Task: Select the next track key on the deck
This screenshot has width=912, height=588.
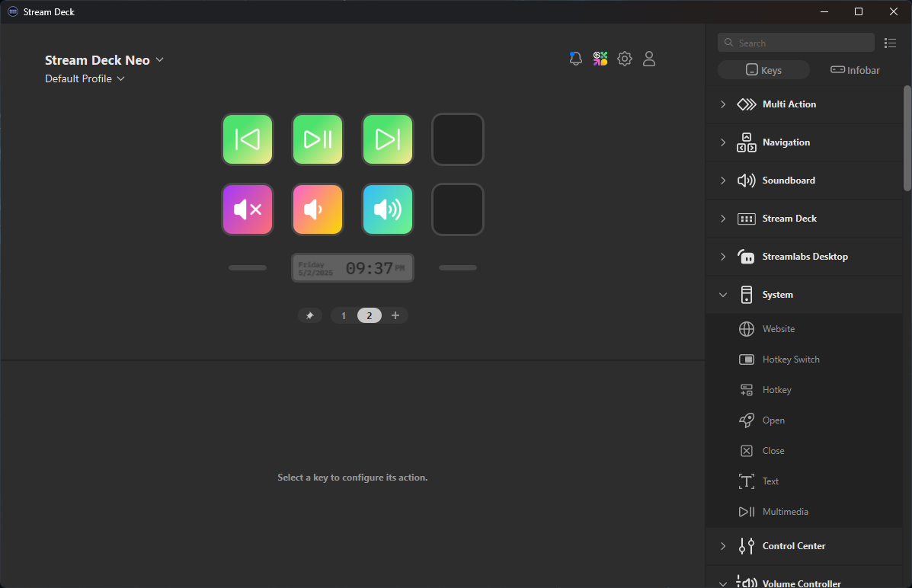Action: [387, 139]
